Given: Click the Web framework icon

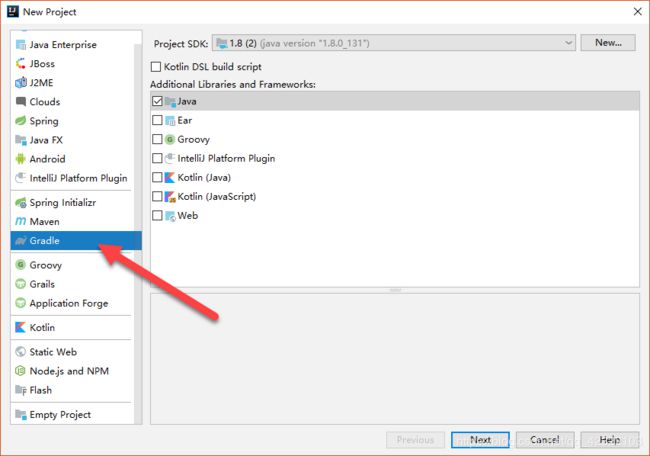Looking at the screenshot, I should coord(170,216).
